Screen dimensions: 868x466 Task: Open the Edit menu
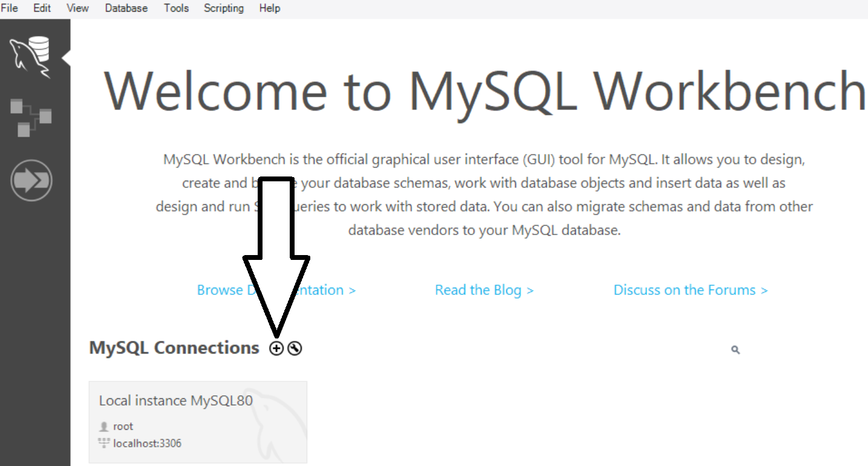(x=42, y=8)
